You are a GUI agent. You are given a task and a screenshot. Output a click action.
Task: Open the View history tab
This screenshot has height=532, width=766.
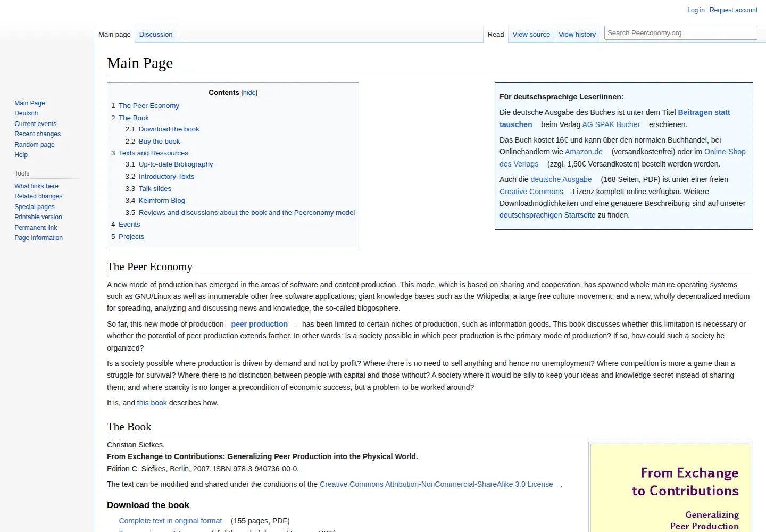click(x=577, y=34)
